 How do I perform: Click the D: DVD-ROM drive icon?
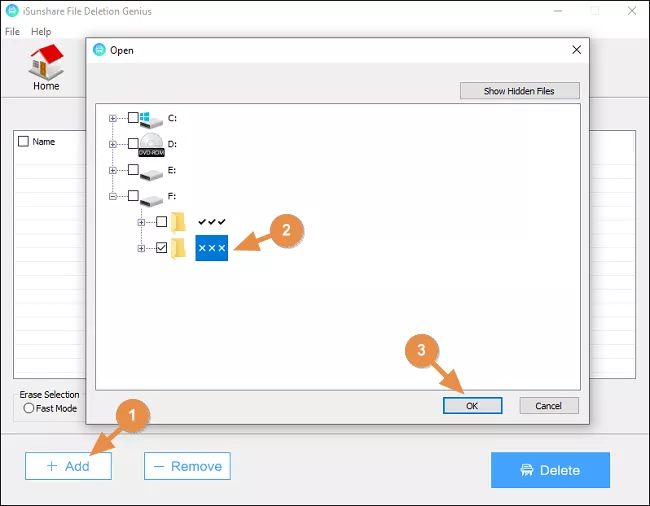pyautogui.click(x=151, y=144)
